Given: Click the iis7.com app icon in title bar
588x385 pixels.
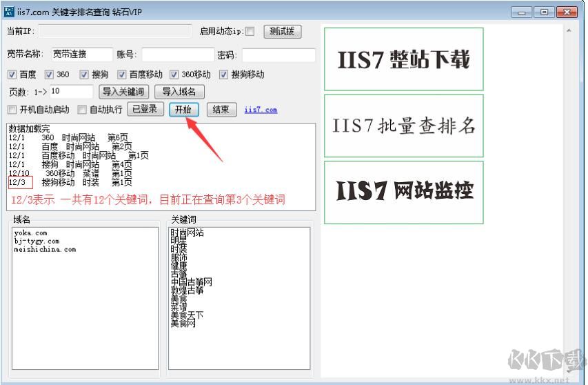Looking at the screenshot, I should 9,12.
